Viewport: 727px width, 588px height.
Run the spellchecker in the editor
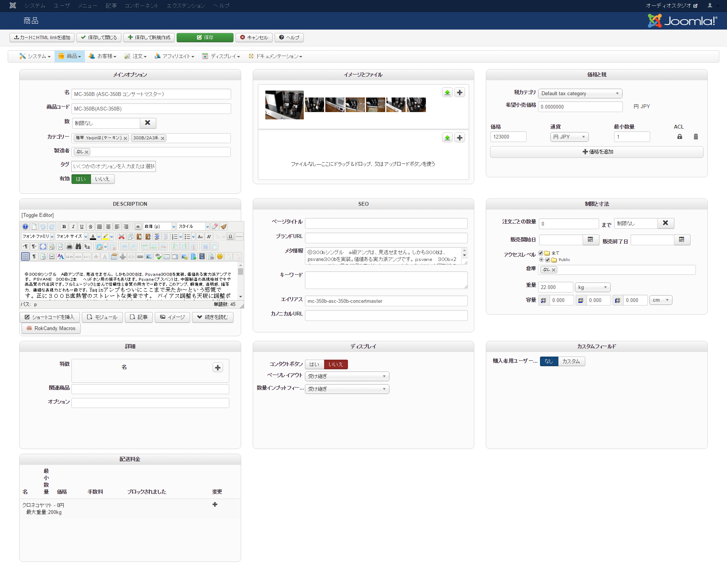158,256
